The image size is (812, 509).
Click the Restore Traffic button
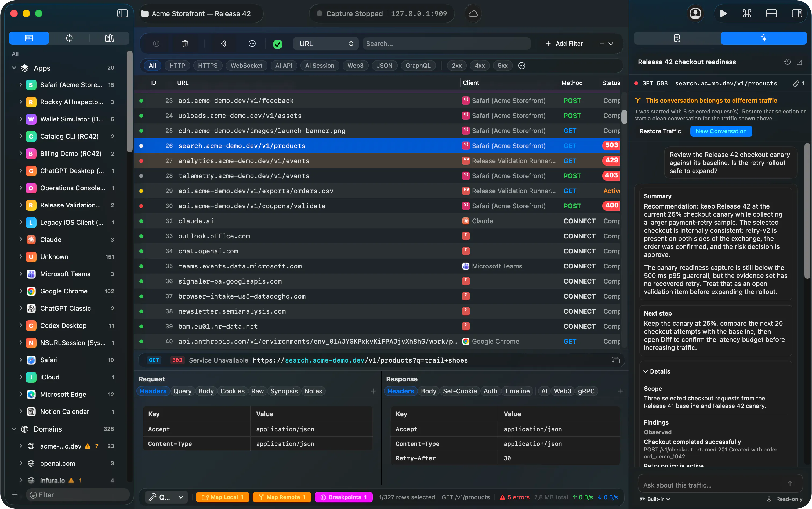click(x=660, y=131)
